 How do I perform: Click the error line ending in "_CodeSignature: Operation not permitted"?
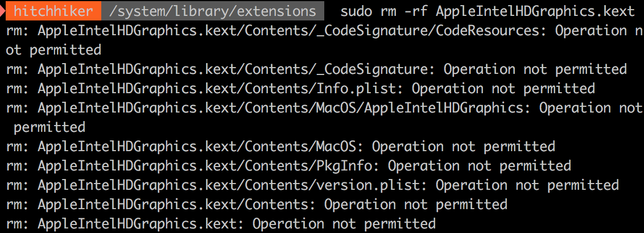tap(316, 69)
